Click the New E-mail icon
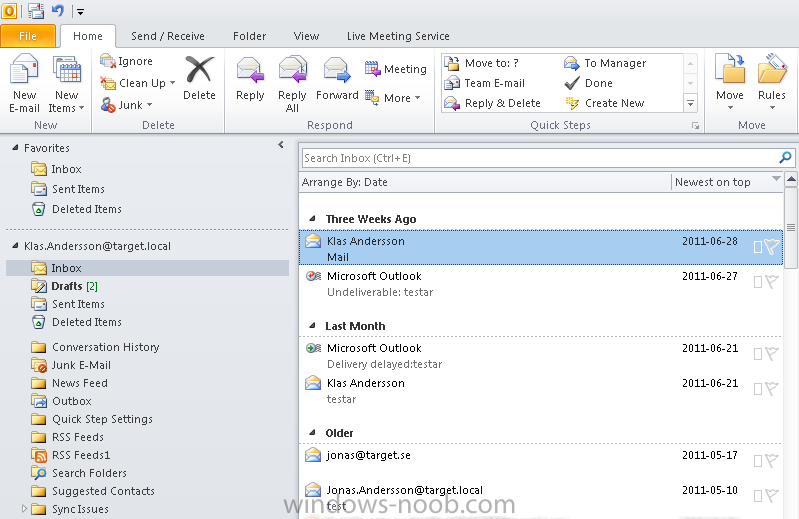The width and height of the screenshot is (799, 519). point(24,72)
